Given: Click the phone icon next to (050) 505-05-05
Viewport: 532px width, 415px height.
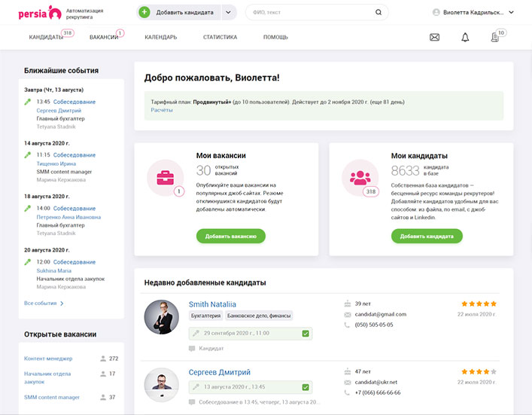Looking at the screenshot, I should click(347, 325).
